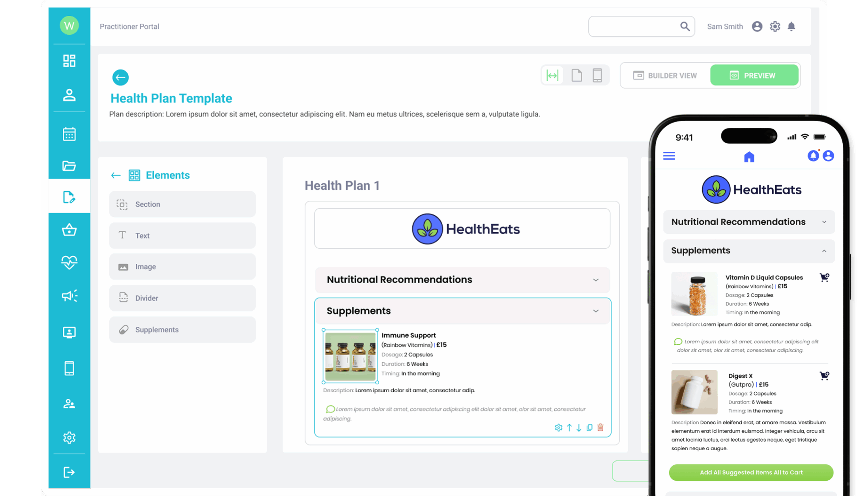The width and height of the screenshot is (868, 496).
Task: Collapse the Supplements section chevron in the builder
Action: [596, 311]
